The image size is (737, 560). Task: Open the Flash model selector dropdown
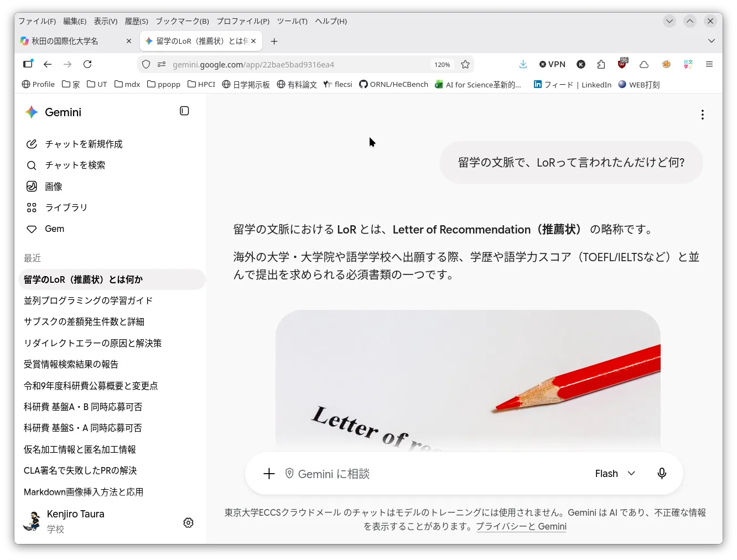tap(615, 474)
